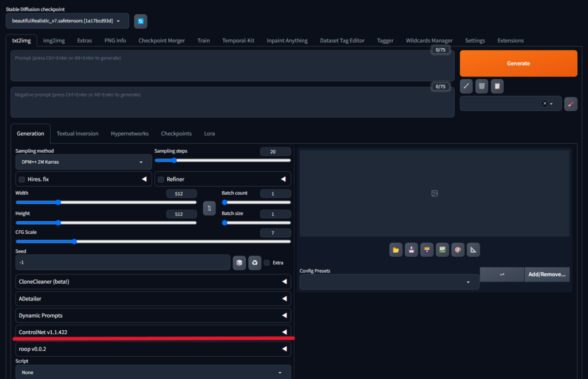This screenshot has height=379, width=588.
Task: Click the Add/Remove... config presets button
Action: coord(547,274)
